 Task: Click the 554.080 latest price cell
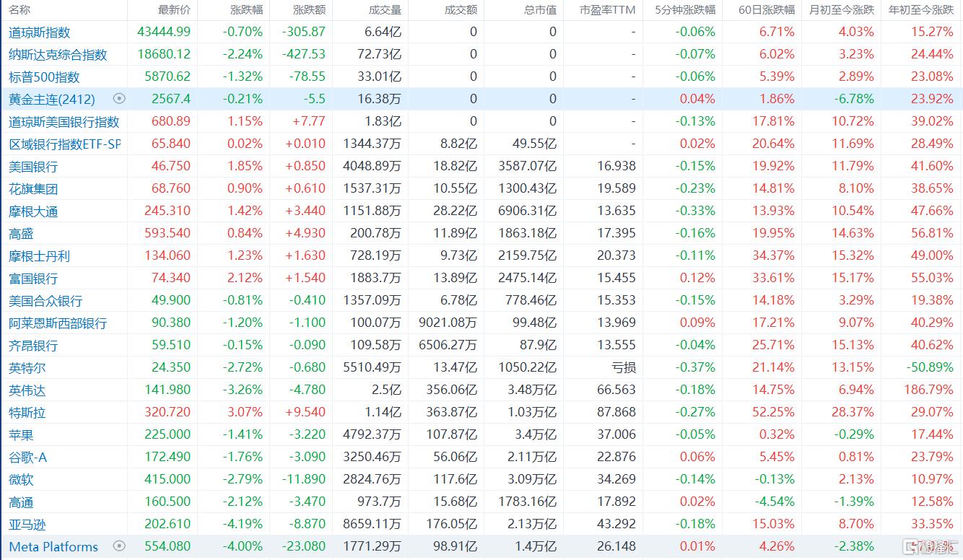point(167,546)
